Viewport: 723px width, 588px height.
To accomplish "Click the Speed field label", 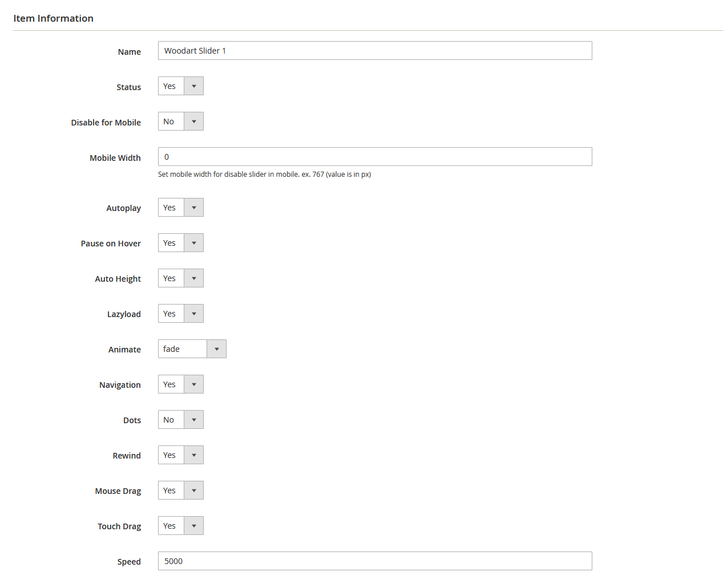I will 128,562.
